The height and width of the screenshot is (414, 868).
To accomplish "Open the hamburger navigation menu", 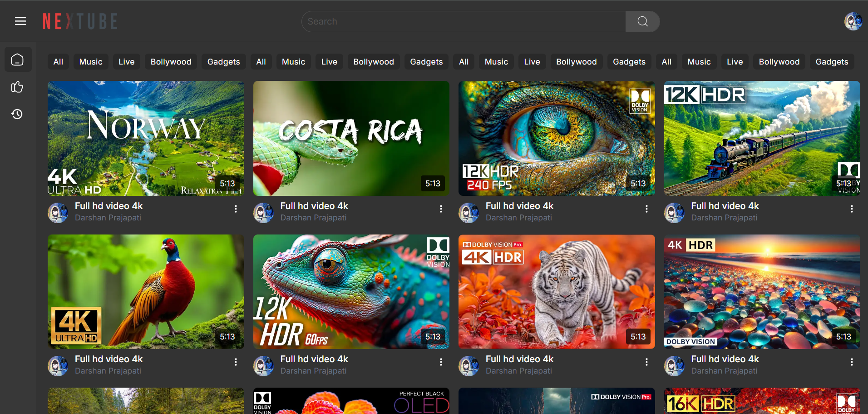I will pyautogui.click(x=20, y=21).
